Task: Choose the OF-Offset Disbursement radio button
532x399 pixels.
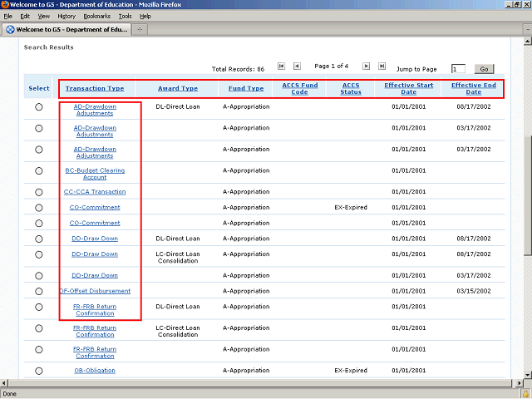Action: (x=39, y=292)
